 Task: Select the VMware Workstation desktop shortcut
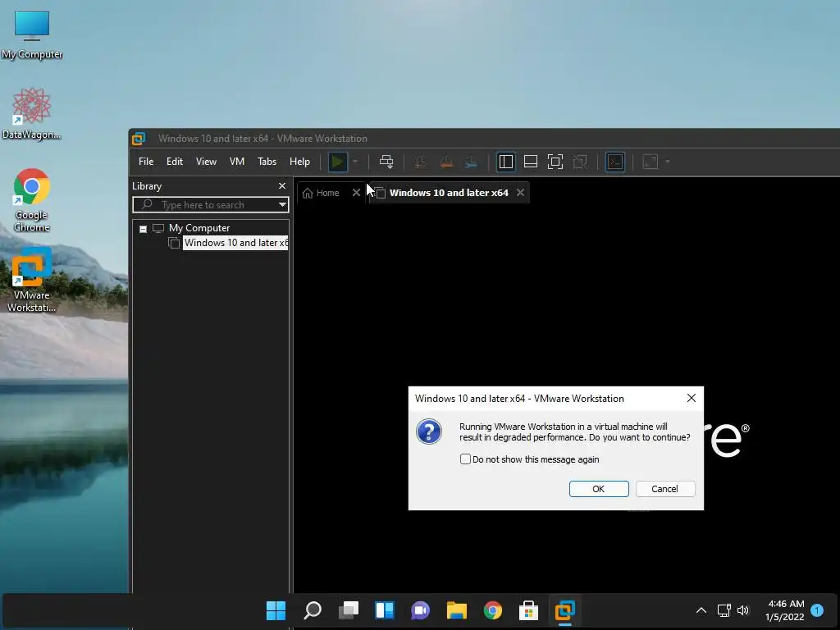[32, 280]
